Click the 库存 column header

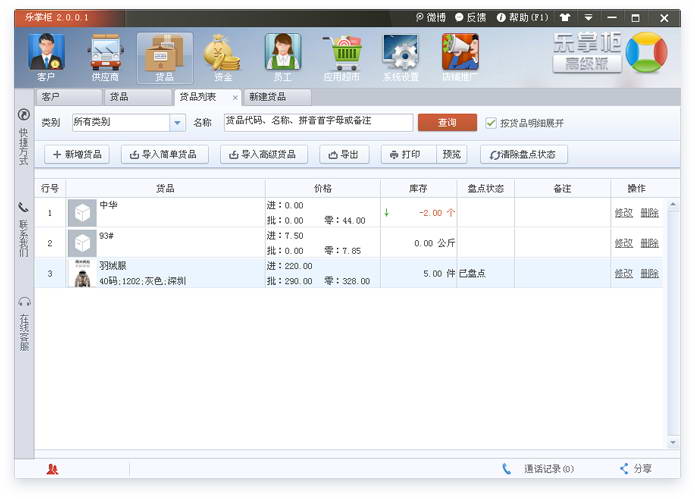point(418,188)
